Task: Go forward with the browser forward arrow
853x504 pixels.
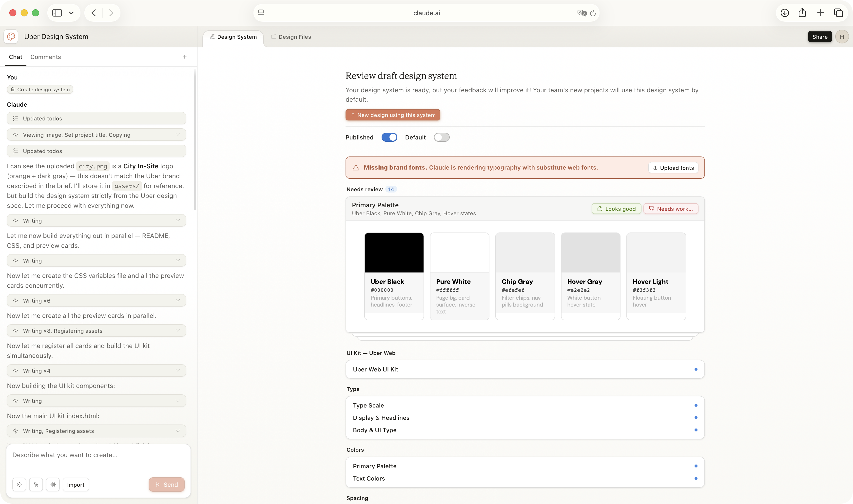Action: click(111, 13)
